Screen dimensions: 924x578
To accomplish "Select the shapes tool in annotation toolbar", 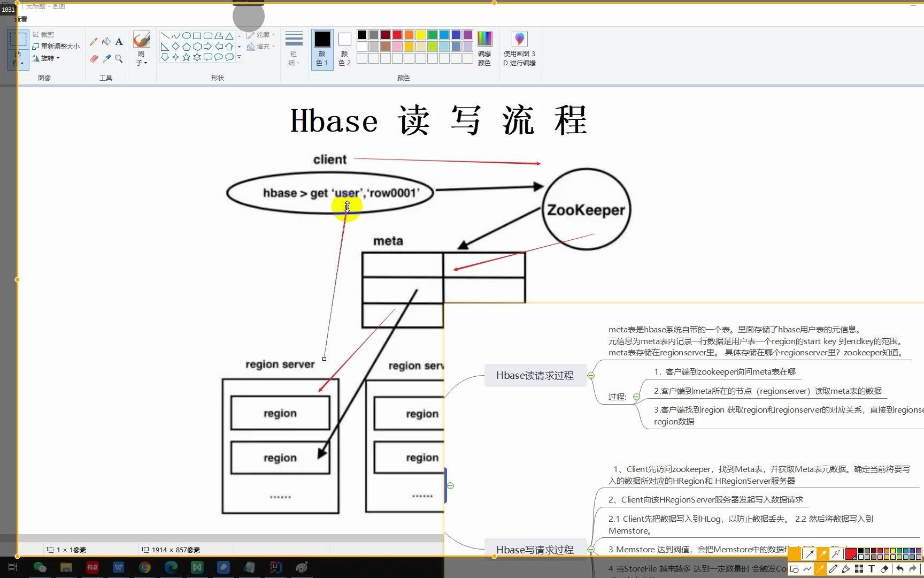I will click(x=795, y=569).
